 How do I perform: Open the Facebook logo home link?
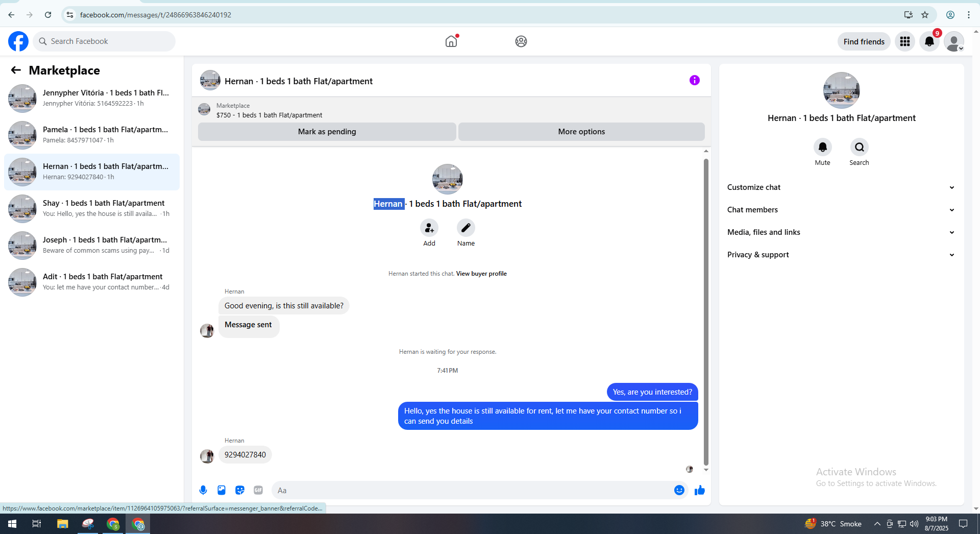pos(18,41)
